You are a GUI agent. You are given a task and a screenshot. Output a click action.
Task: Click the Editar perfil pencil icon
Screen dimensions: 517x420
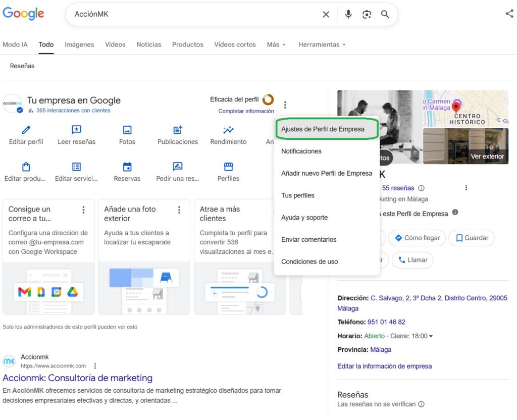tap(26, 130)
